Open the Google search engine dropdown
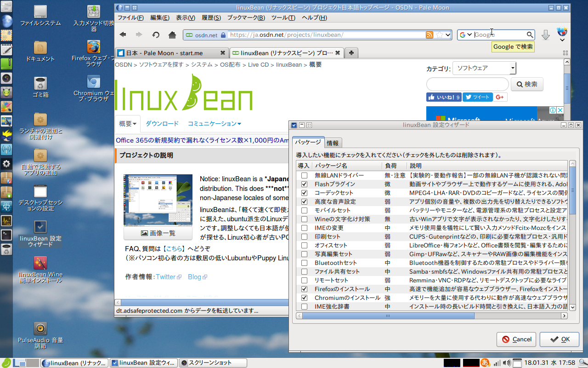The height and width of the screenshot is (368, 588). click(x=464, y=34)
